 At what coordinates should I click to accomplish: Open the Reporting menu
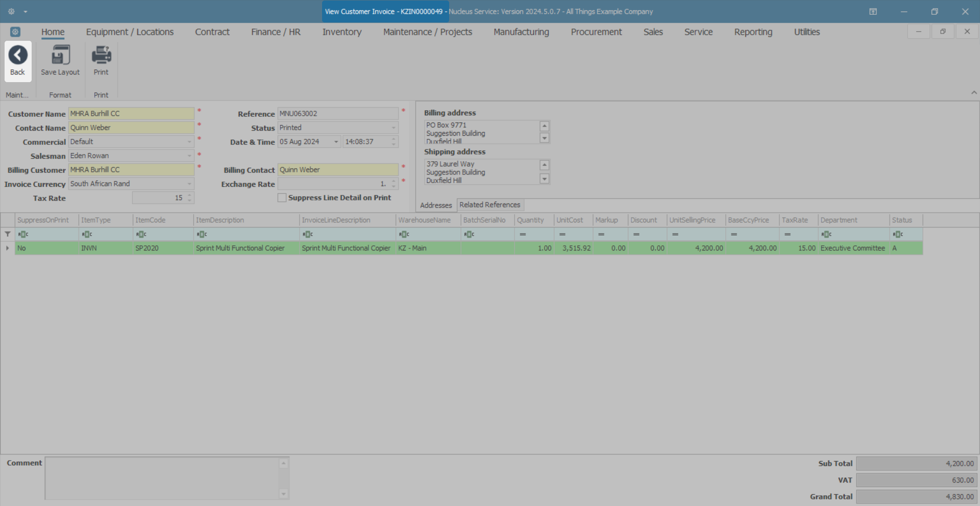pos(753,32)
